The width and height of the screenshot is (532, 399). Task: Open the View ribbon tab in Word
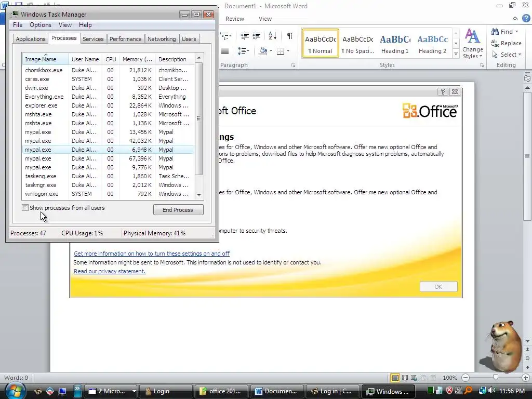(265, 19)
